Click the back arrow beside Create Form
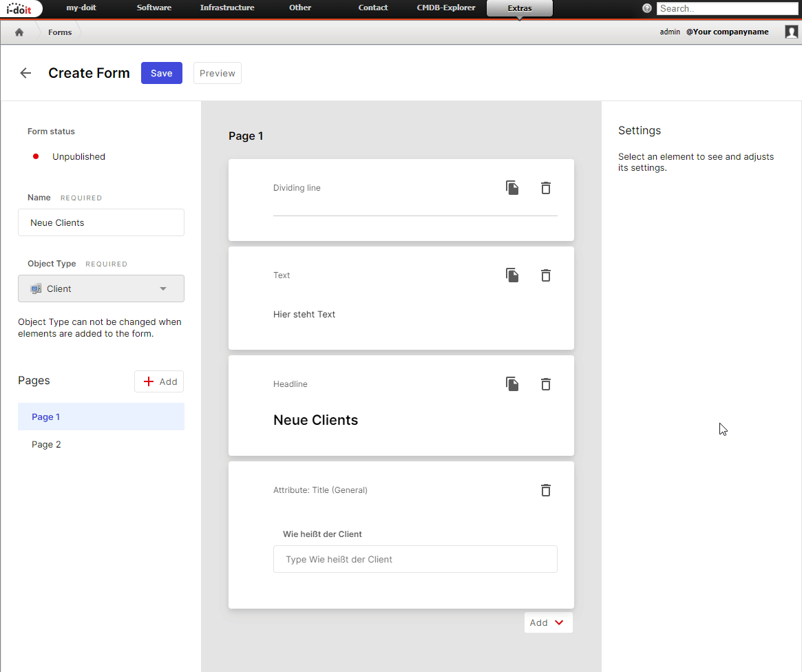 [x=25, y=73]
